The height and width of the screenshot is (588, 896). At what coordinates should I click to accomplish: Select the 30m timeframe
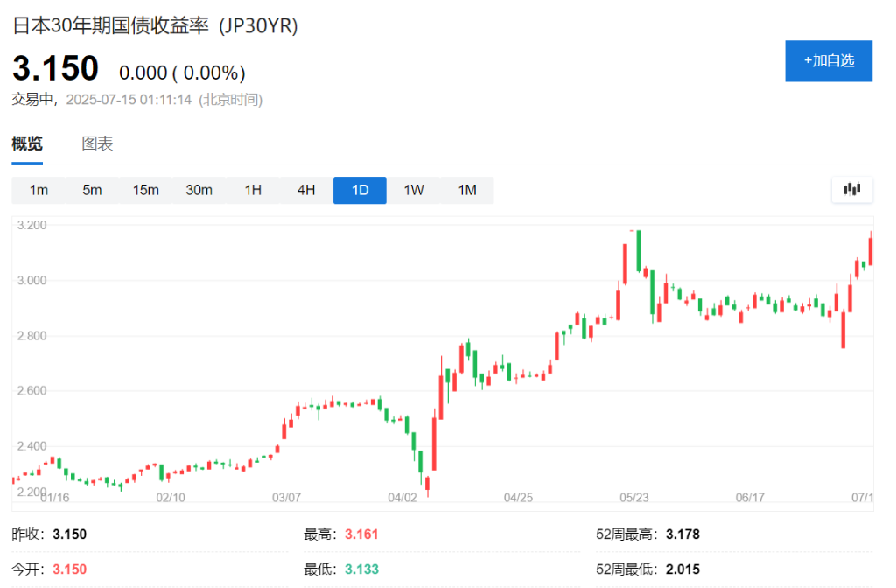[x=199, y=189]
